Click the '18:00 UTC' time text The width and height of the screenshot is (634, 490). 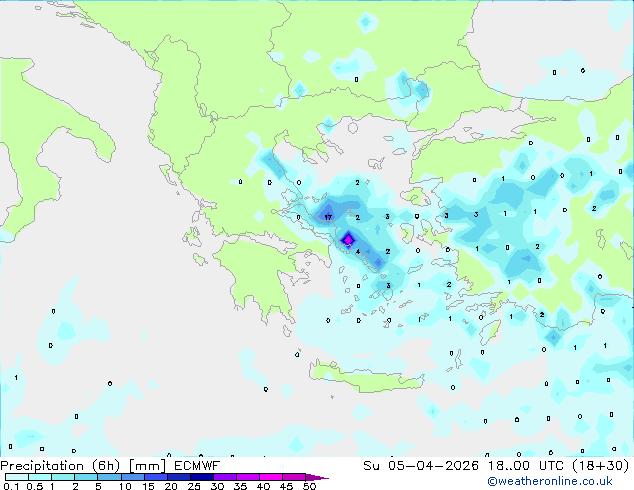pos(526,466)
